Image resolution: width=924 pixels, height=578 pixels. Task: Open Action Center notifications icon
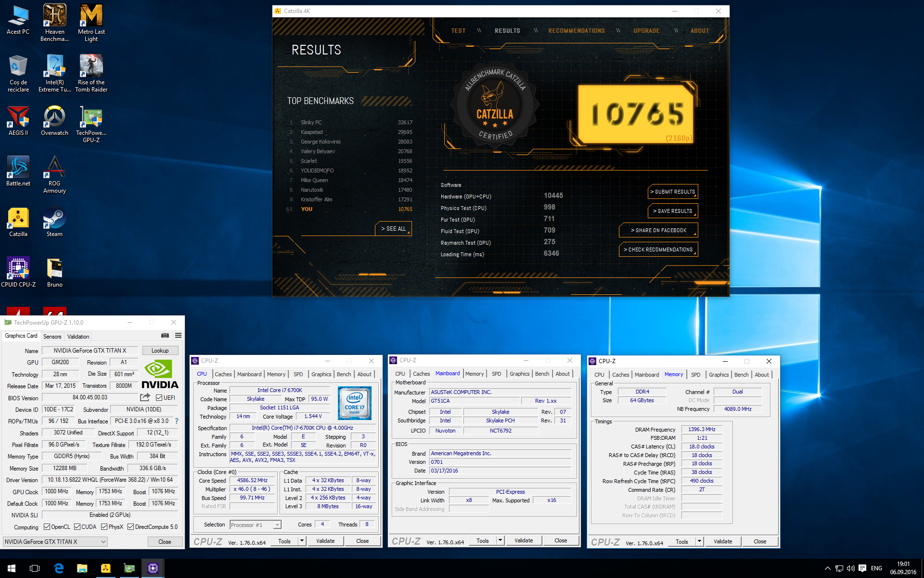pyautogui.click(x=862, y=568)
